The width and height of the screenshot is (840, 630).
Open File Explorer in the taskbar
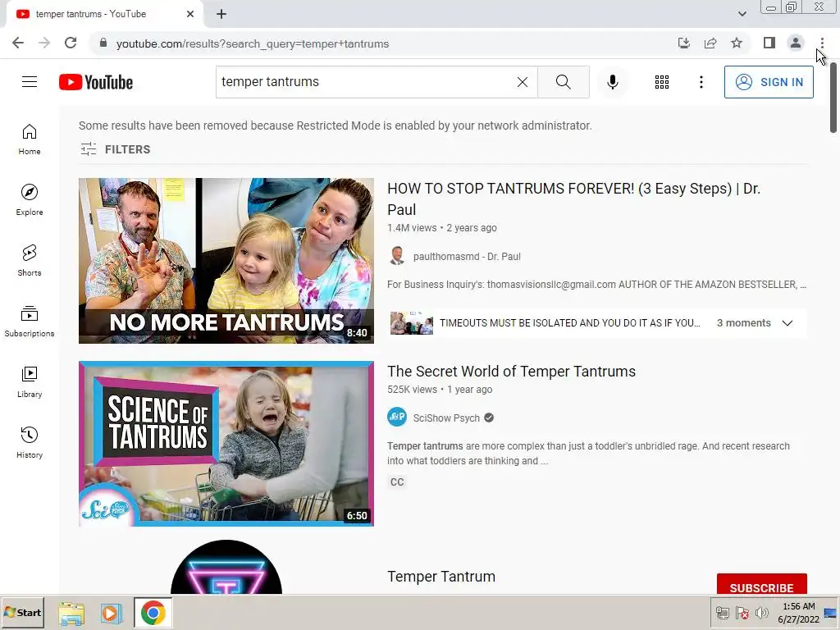pos(71,613)
